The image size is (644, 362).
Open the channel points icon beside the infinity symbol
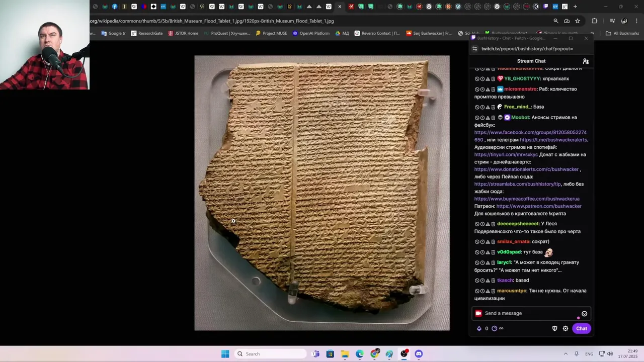coord(494,329)
